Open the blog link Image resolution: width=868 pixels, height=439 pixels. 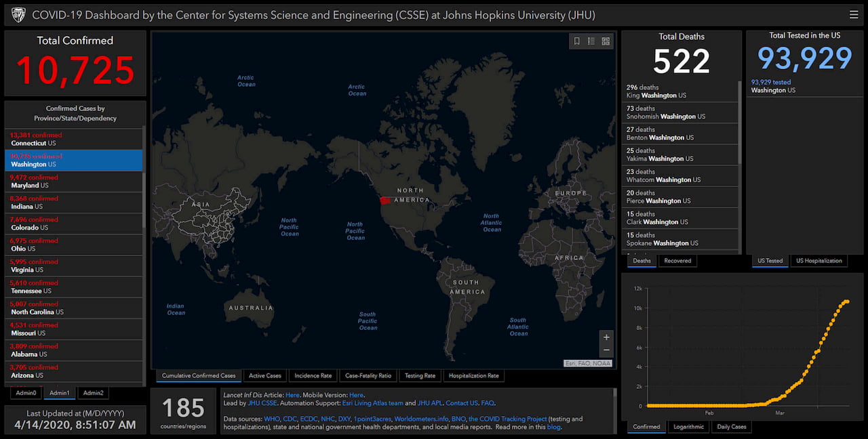(553, 427)
